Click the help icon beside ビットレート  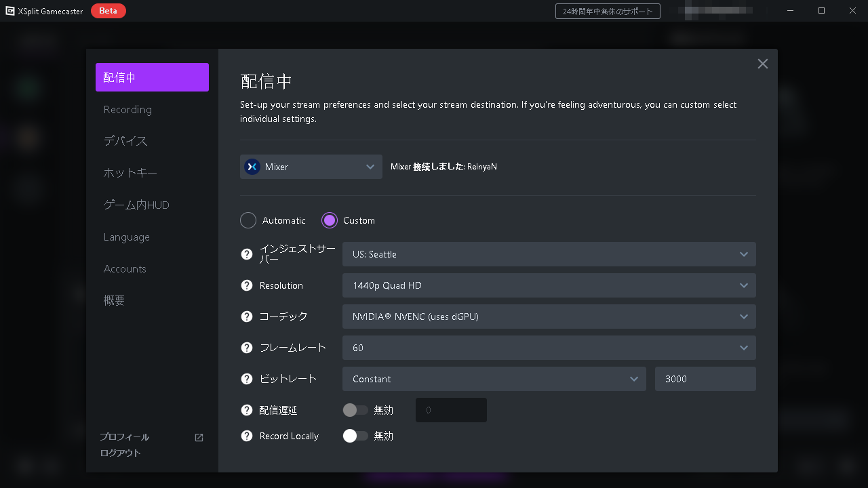tap(247, 379)
